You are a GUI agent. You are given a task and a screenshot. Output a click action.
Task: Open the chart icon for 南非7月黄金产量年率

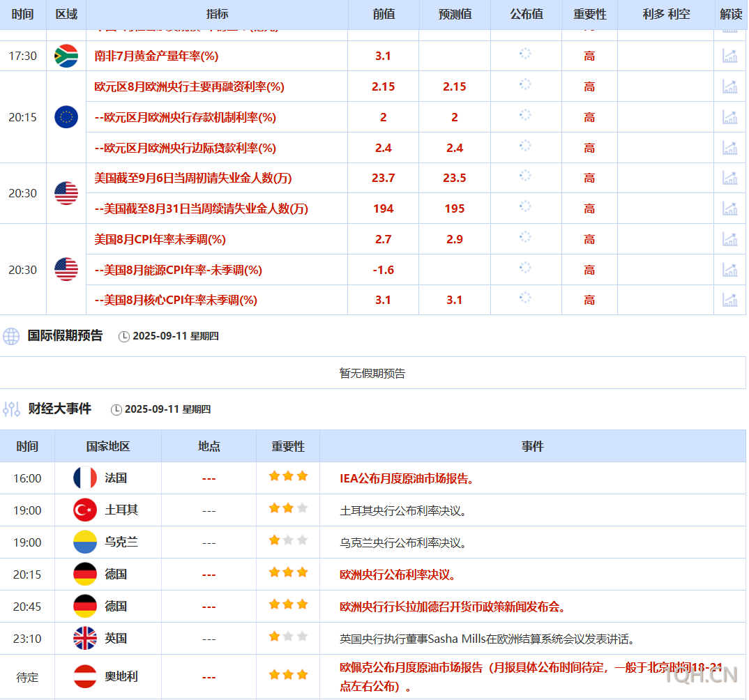click(x=729, y=56)
